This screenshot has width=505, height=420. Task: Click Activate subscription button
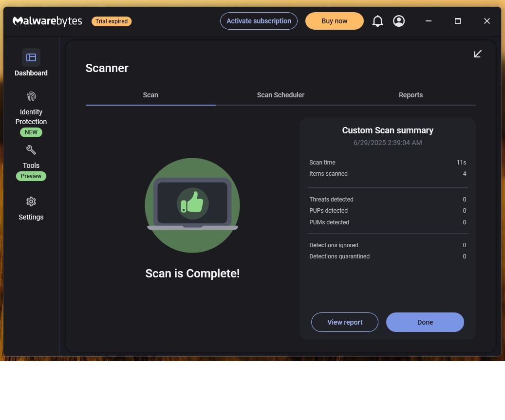point(259,21)
